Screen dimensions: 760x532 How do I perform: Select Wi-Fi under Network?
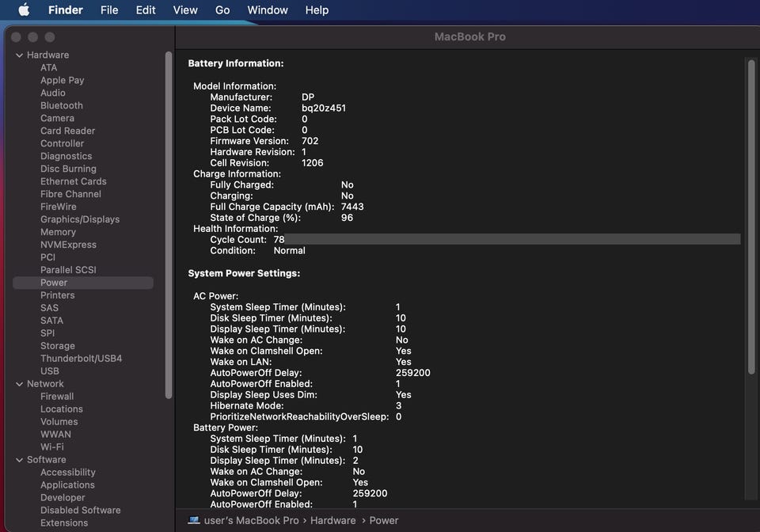pos(52,446)
